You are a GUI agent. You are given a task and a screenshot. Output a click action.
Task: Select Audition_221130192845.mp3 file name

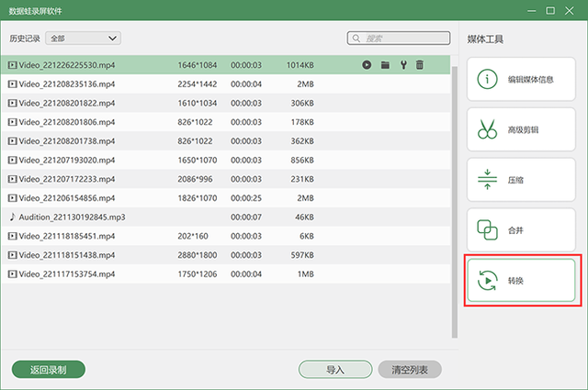click(72, 217)
